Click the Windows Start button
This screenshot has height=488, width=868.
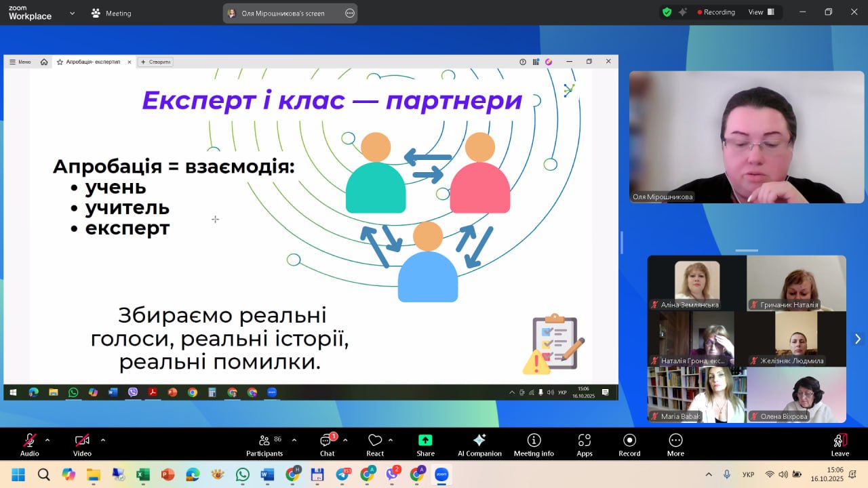point(18,474)
